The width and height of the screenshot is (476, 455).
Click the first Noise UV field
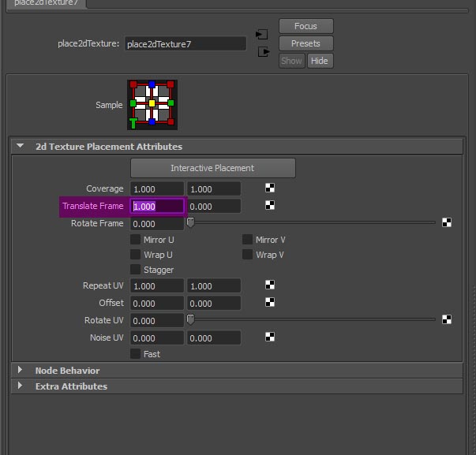157,338
